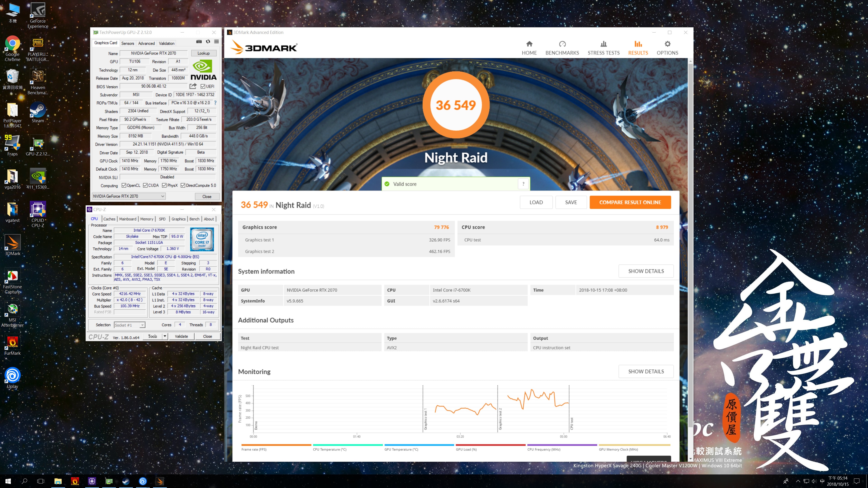
Task: Click the Bus Interface question mark icon
Action: 215,103
